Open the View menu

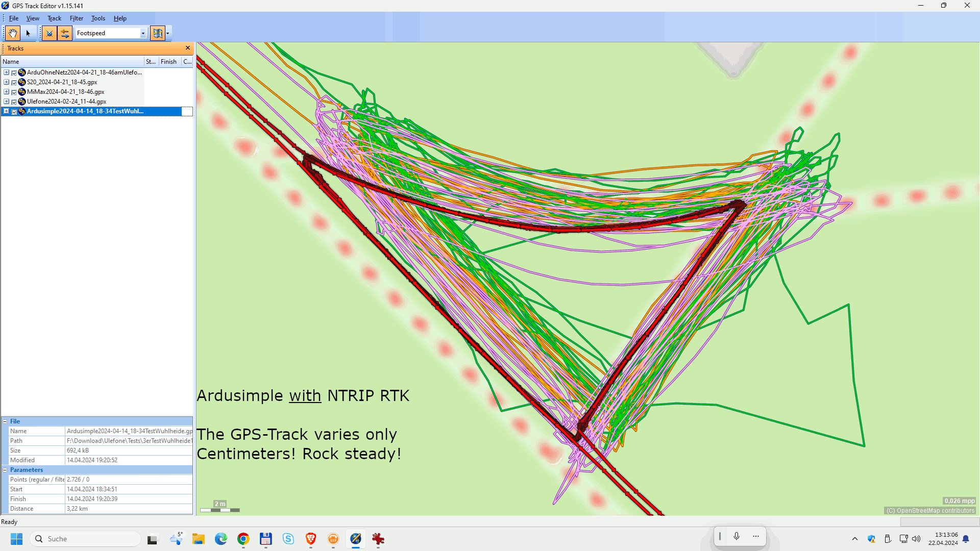coord(33,18)
